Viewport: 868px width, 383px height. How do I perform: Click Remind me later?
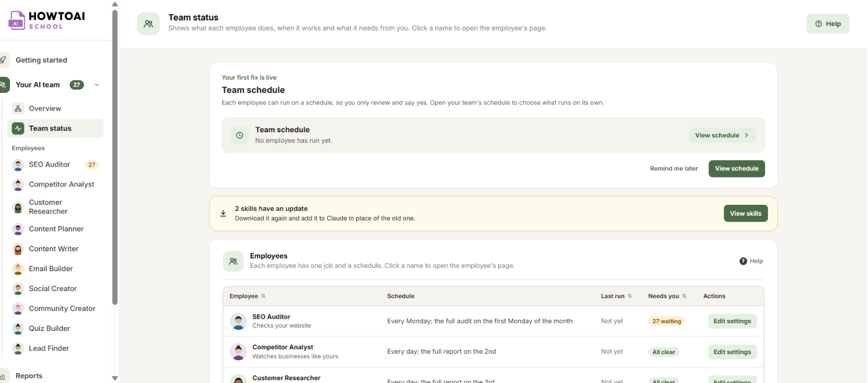[674, 168]
